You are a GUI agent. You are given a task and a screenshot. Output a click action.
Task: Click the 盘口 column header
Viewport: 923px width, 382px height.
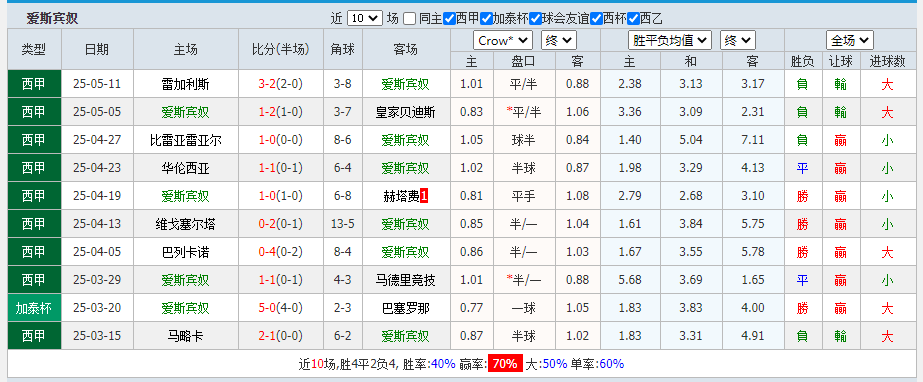pos(523,61)
